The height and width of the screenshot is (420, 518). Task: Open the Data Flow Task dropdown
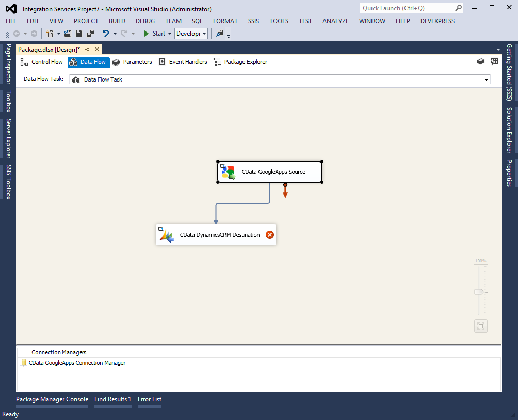(x=485, y=79)
